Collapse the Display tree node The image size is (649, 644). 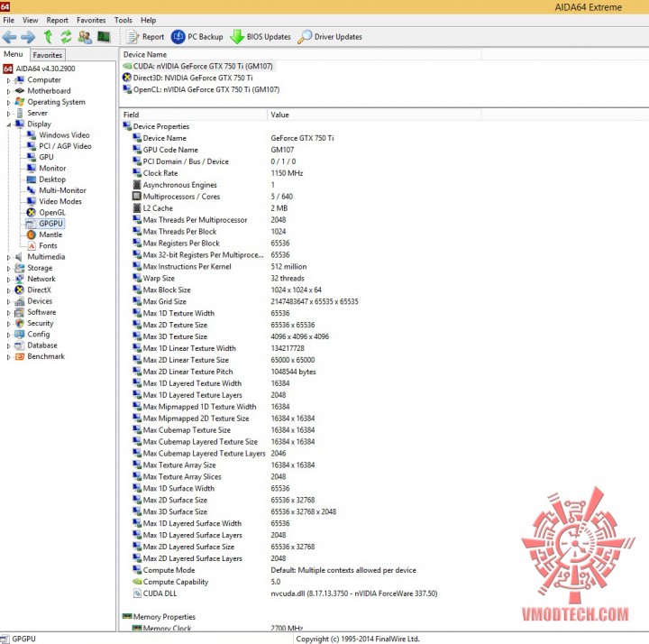point(8,124)
